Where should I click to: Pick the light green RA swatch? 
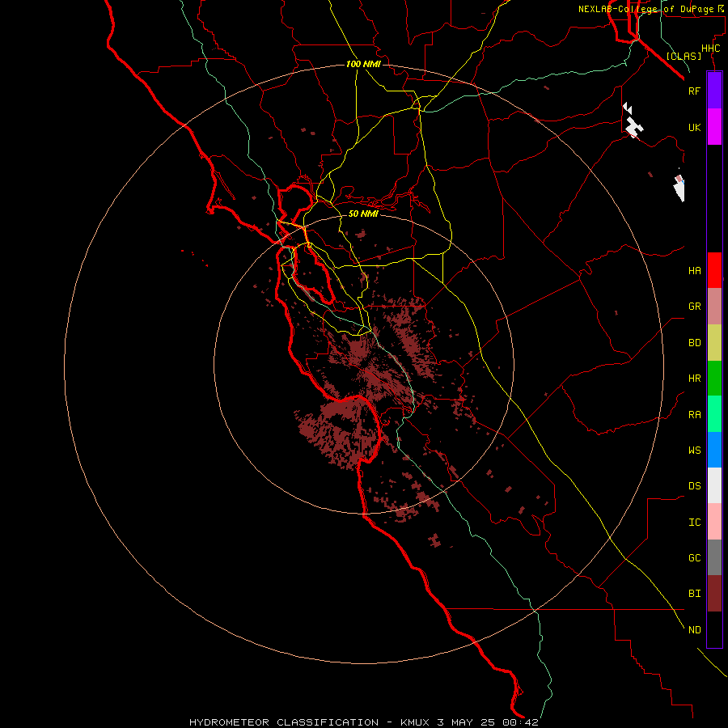point(714,414)
